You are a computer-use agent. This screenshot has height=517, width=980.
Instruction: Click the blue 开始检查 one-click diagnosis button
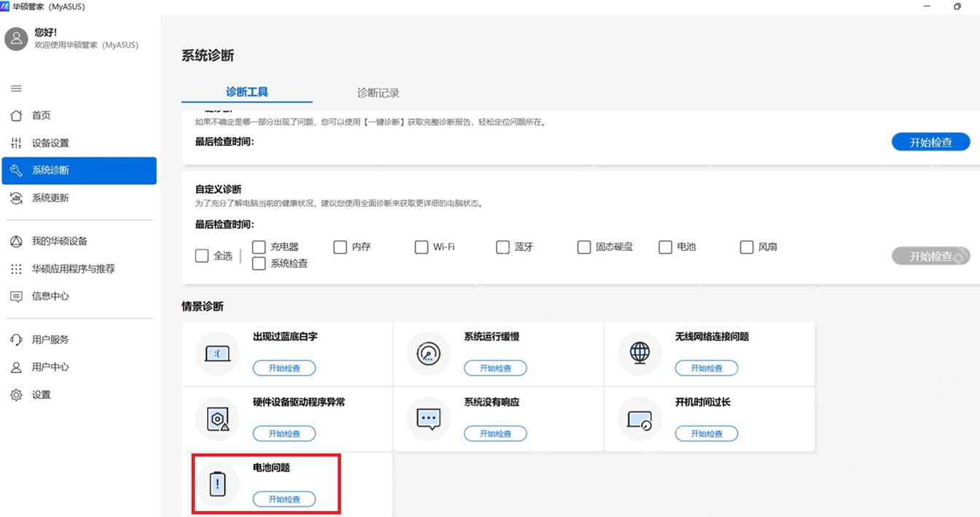click(x=931, y=142)
